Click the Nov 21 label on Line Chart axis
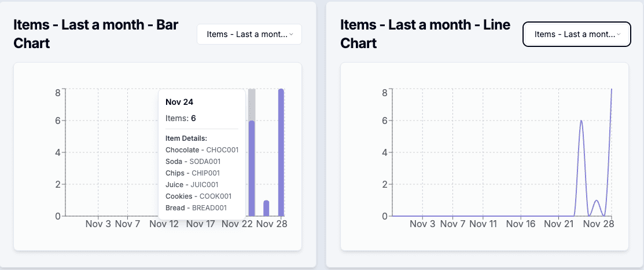This screenshot has height=270, width=644. pos(559,224)
